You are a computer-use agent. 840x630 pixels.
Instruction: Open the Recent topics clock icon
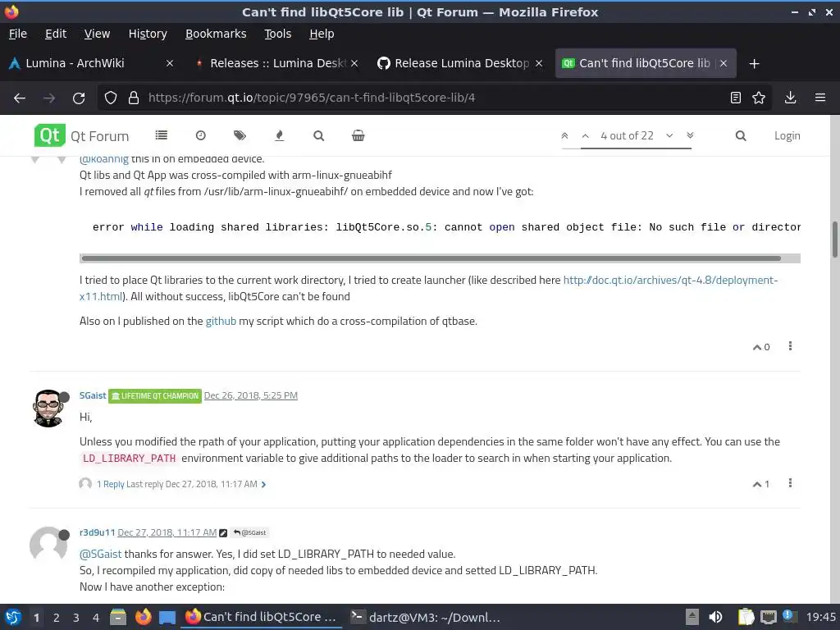click(201, 135)
